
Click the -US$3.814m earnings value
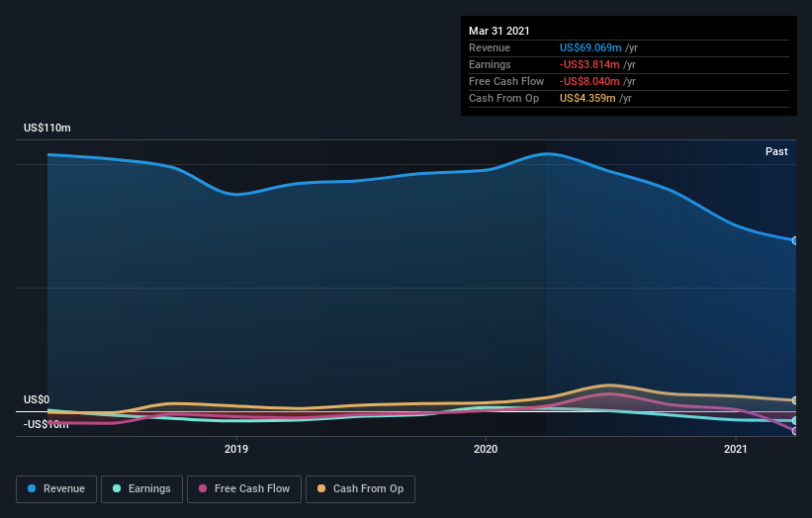[x=589, y=64]
